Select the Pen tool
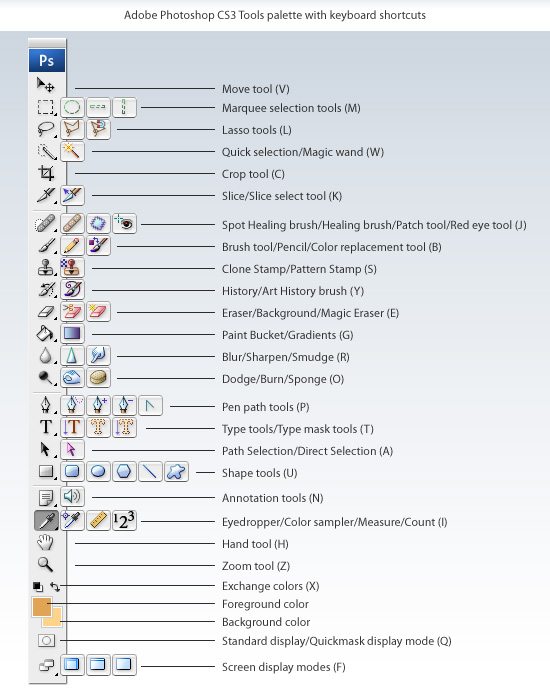550x700 pixels. (46, 405)
